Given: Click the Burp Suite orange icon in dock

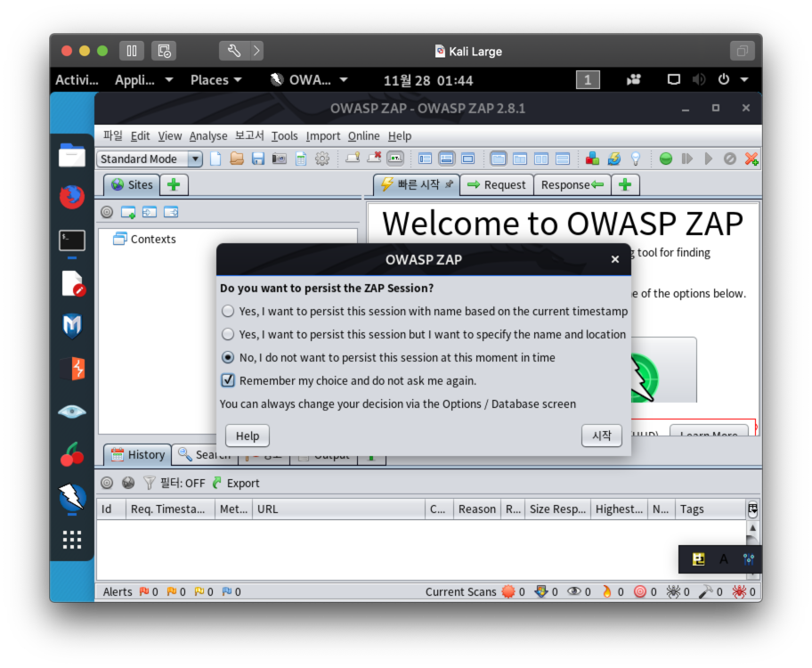Looking at the screenshot, I should (72, 369).
